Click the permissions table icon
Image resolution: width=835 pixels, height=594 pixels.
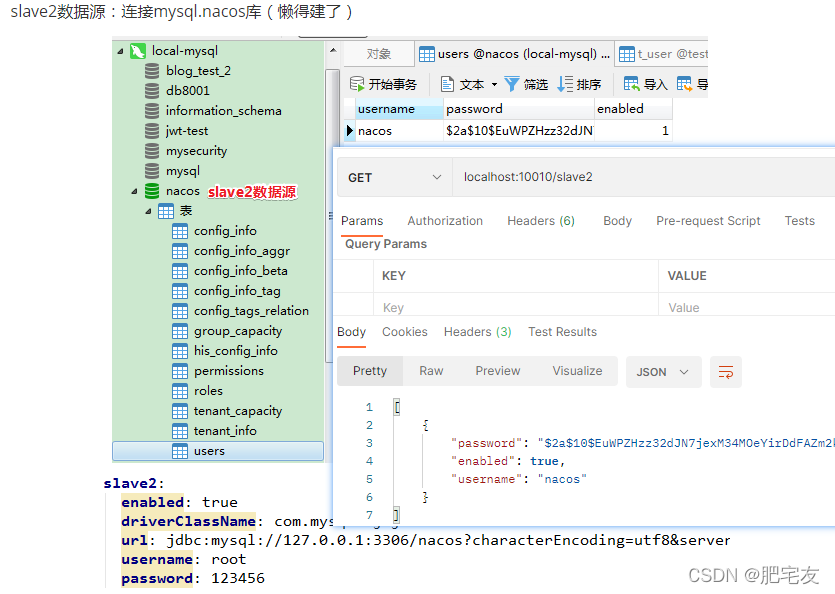point(180,371)
